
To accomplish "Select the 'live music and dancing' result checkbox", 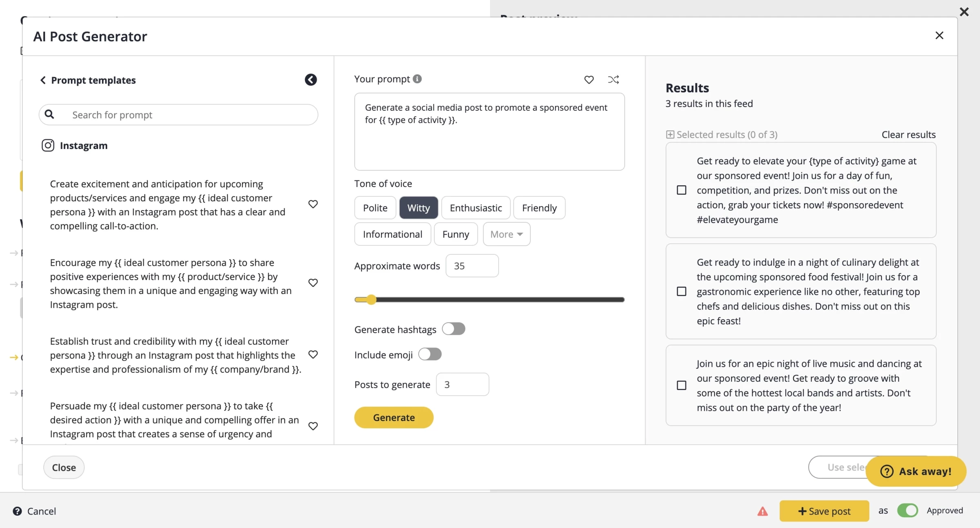I will [x=682, y=385].
